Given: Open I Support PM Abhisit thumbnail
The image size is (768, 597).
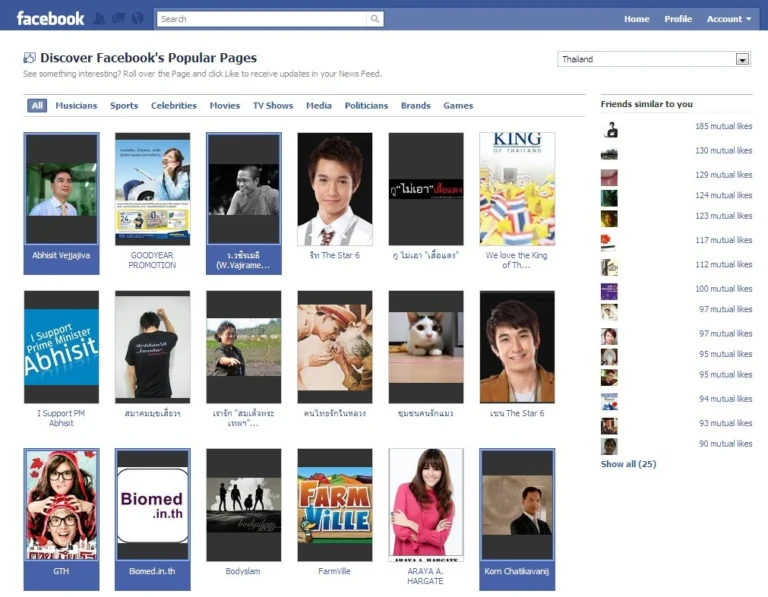Looking at the screenshot, I should 61,347.
